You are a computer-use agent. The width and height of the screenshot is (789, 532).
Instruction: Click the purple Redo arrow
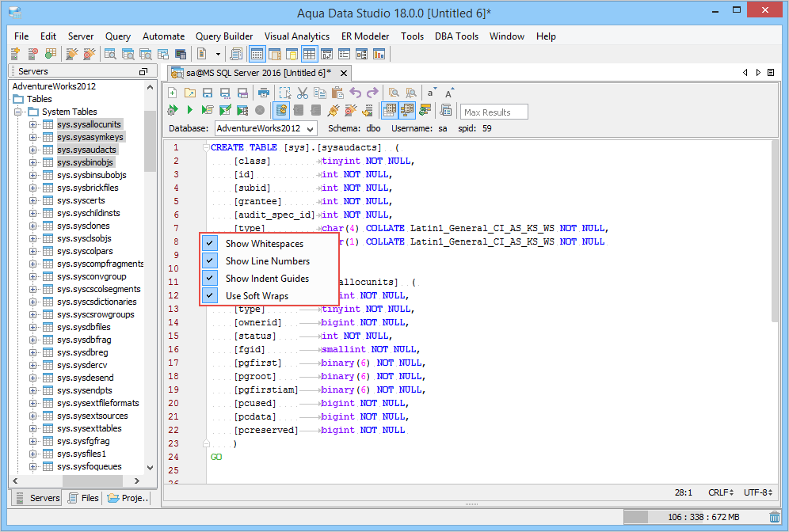pyautogui.click(x=372, y=93)
